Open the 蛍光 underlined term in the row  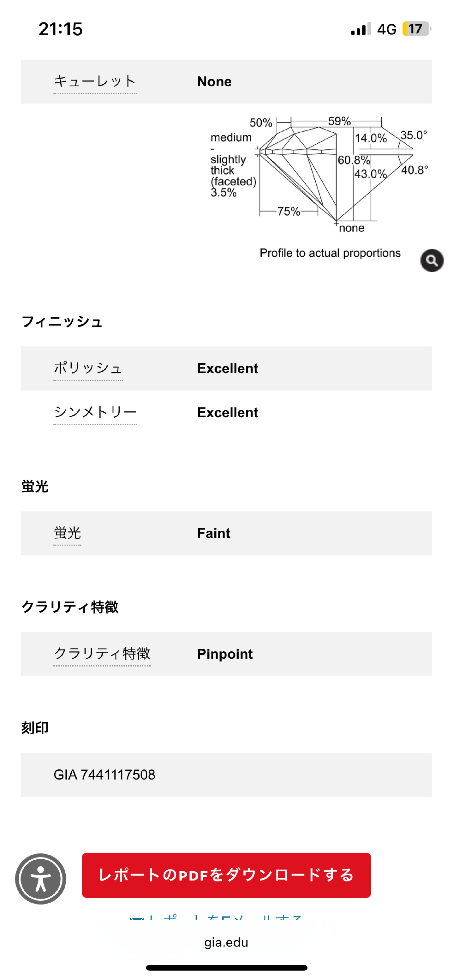(67, 533)
